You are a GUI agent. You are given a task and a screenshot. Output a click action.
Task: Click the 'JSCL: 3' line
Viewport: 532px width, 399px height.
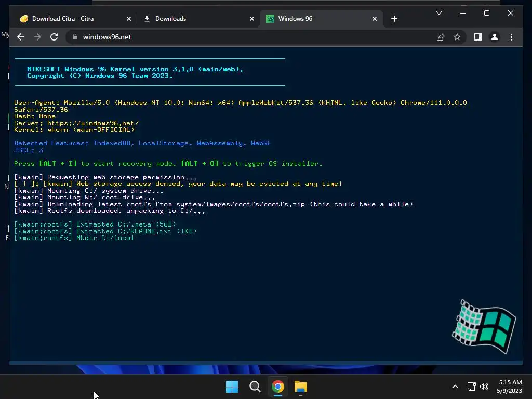point(29,150)
